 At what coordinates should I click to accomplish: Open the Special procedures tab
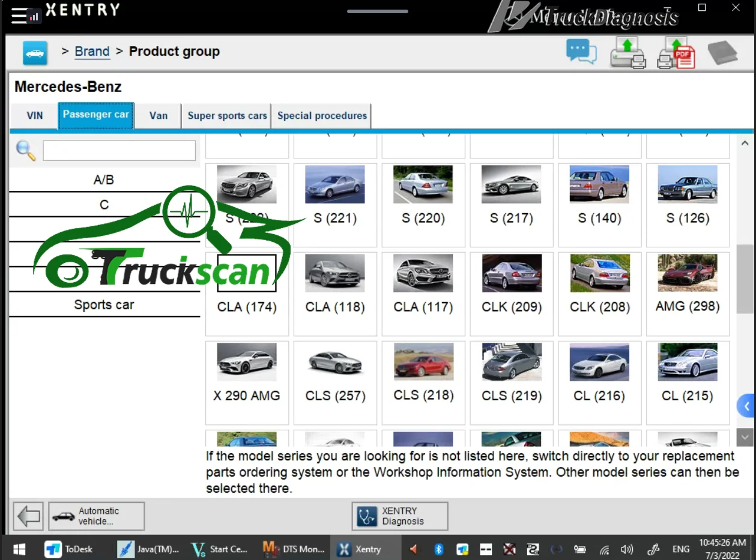pyautogui.click(x=322, y=115)
